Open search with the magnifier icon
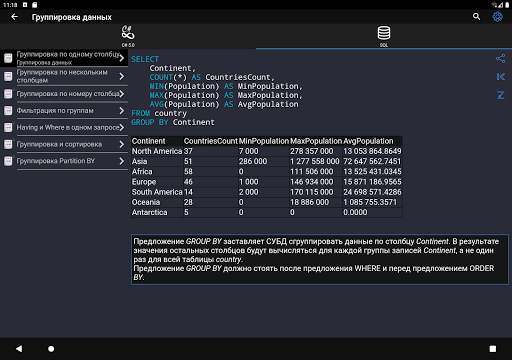 click(476, 16)
